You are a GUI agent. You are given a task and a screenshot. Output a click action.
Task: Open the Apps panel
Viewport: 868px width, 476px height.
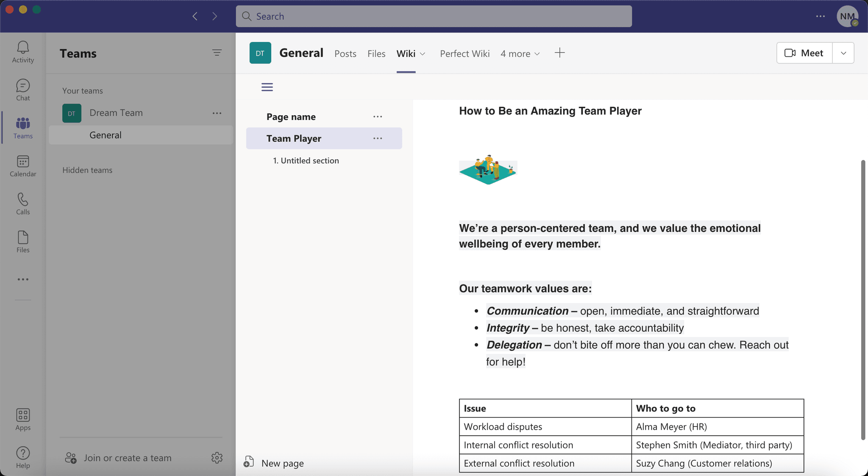[22, 419]
